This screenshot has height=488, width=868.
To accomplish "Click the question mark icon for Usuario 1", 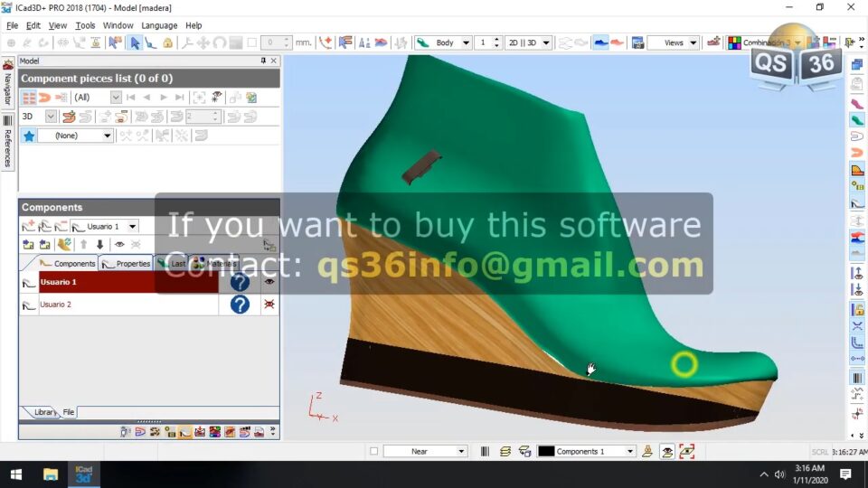I will tap(240, 282).
